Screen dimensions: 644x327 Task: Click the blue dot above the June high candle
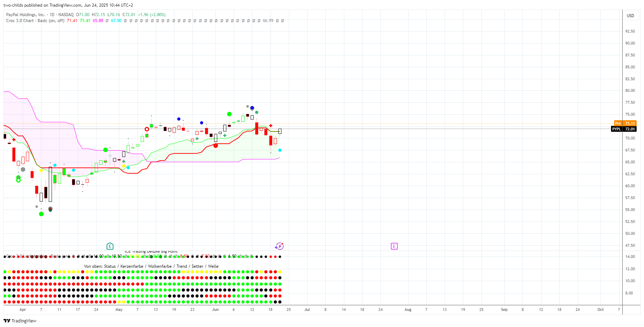pos(252,108)
